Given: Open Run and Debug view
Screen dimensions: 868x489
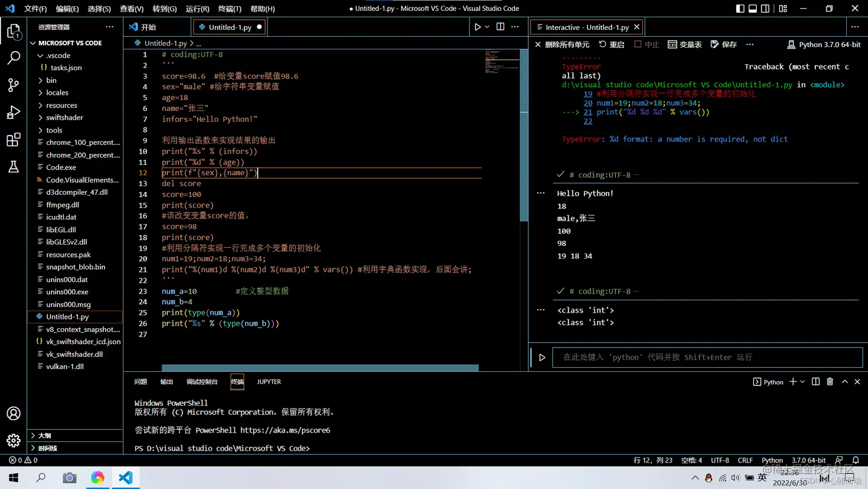Looking at the screenshot, I should click(13, 112).
